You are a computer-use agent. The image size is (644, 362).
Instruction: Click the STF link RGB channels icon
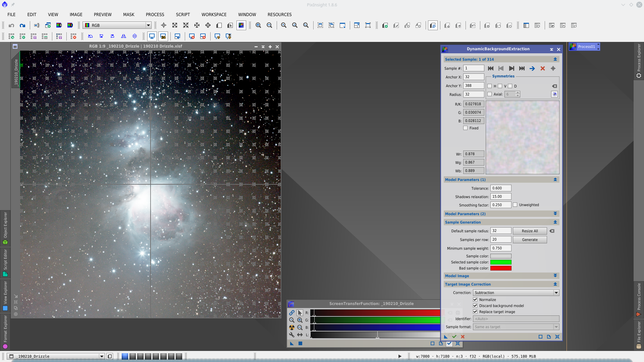click(x=291, y=313)
